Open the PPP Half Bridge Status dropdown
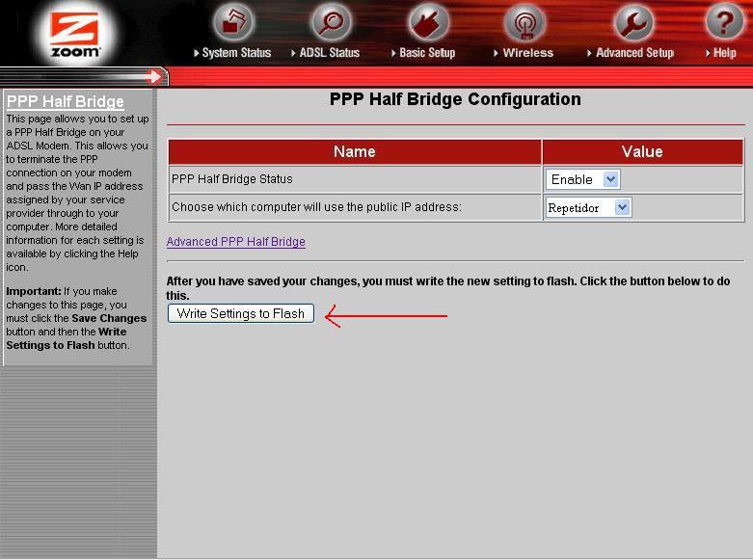The width and height of the screenshot is (753, 560). pyautogui.click(x=583, y=179)
